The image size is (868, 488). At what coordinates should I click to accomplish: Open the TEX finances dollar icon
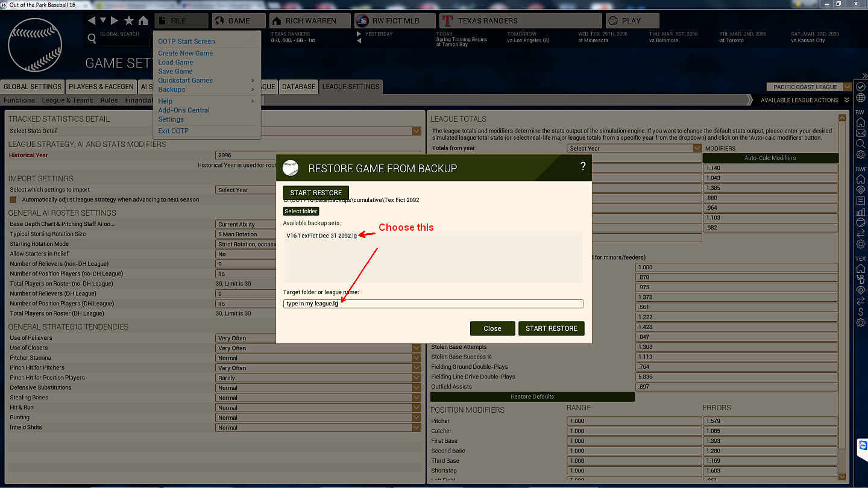click(x=861, y=311)
